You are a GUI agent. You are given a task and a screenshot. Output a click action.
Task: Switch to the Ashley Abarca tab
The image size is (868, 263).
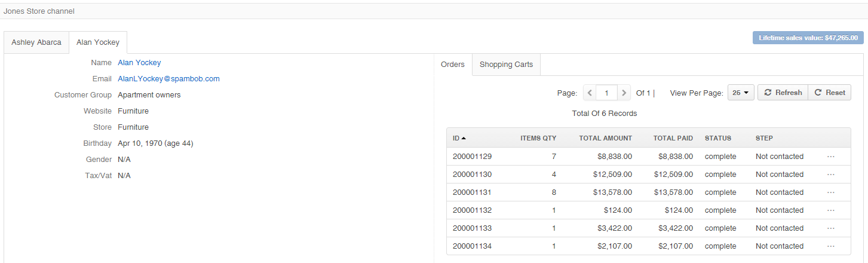pos(36,42)
